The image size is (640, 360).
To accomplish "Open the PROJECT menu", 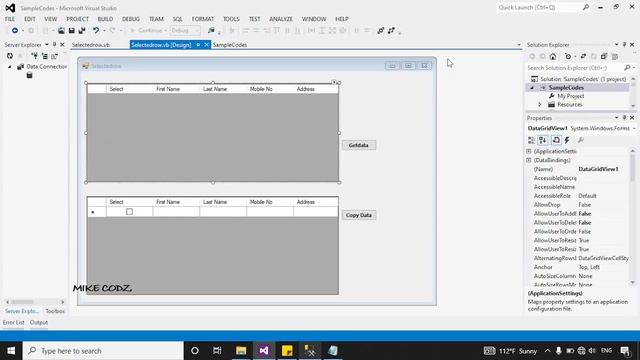I will coord(78,19).
